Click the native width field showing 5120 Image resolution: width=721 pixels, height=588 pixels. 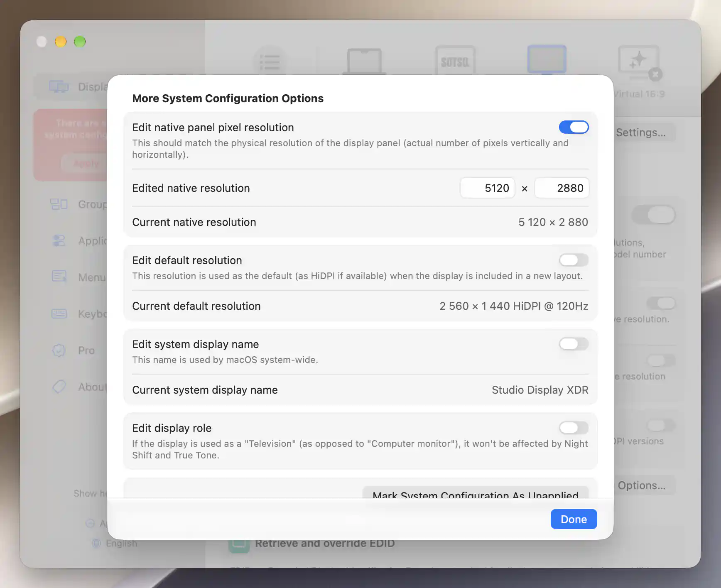[487, 188]
